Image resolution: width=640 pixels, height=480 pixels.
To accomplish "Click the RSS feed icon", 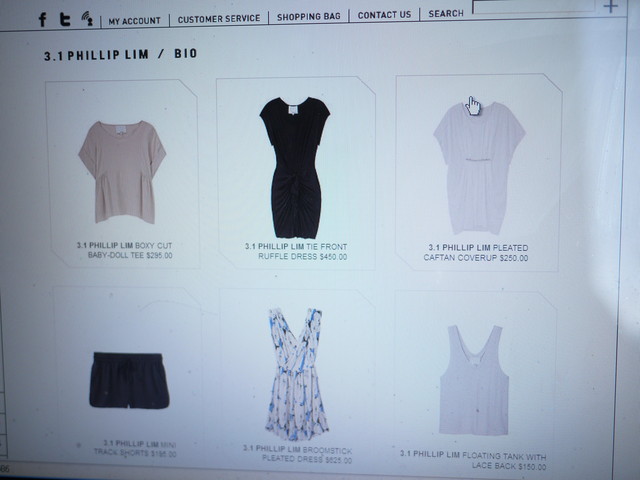I will click(x=87, y=18).
